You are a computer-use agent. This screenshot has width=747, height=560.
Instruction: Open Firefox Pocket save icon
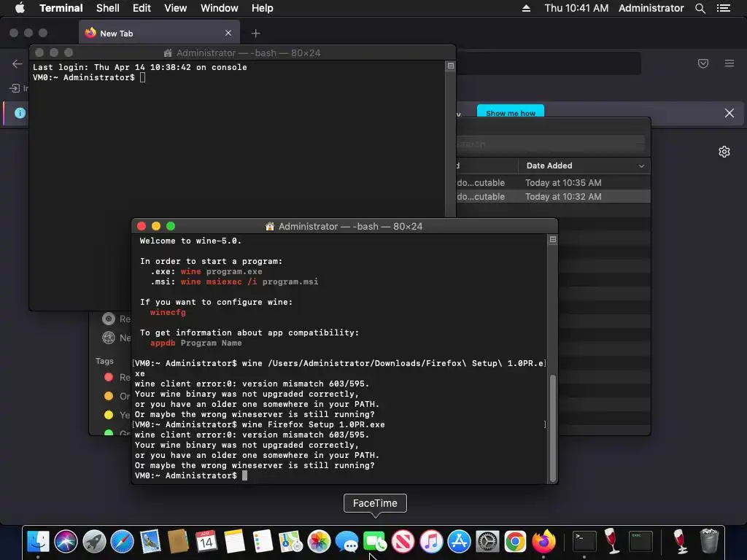(x=703, y=63)
